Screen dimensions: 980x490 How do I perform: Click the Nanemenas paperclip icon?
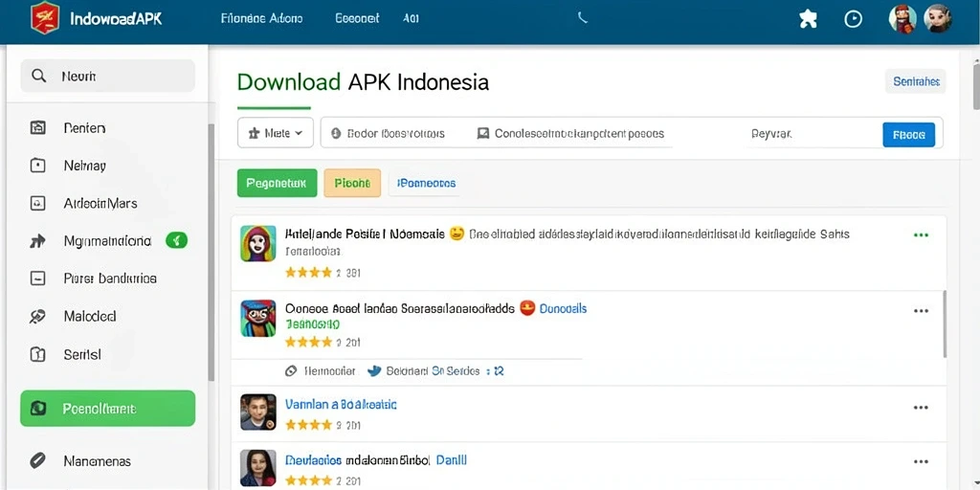coord(38,461)
